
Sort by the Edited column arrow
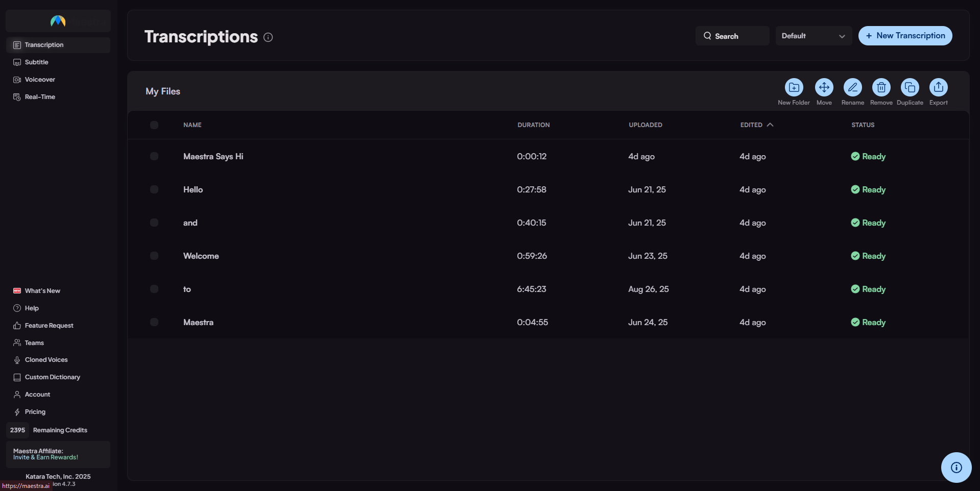(770, 125)
